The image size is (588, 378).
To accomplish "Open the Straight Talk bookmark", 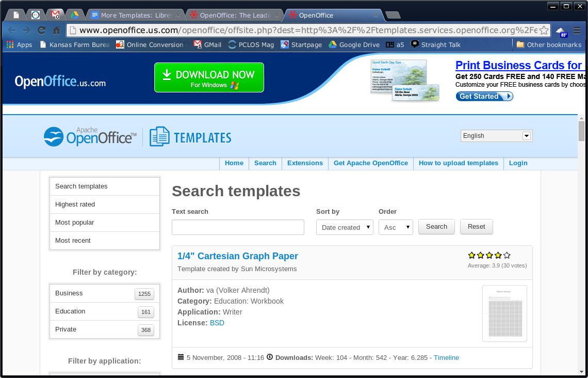I will [x=436, y=45].
